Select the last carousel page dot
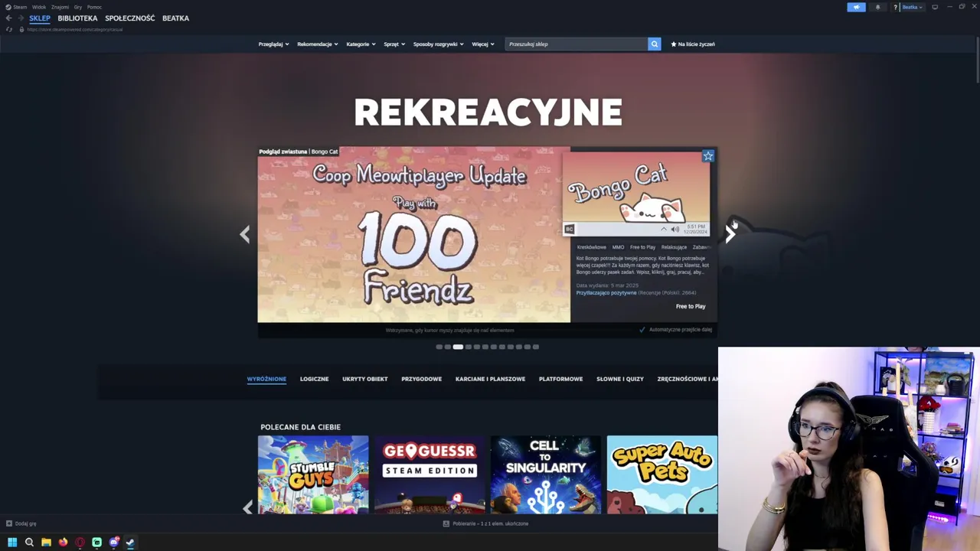Screen dimensions: 980x551 (x=536, y=347)
